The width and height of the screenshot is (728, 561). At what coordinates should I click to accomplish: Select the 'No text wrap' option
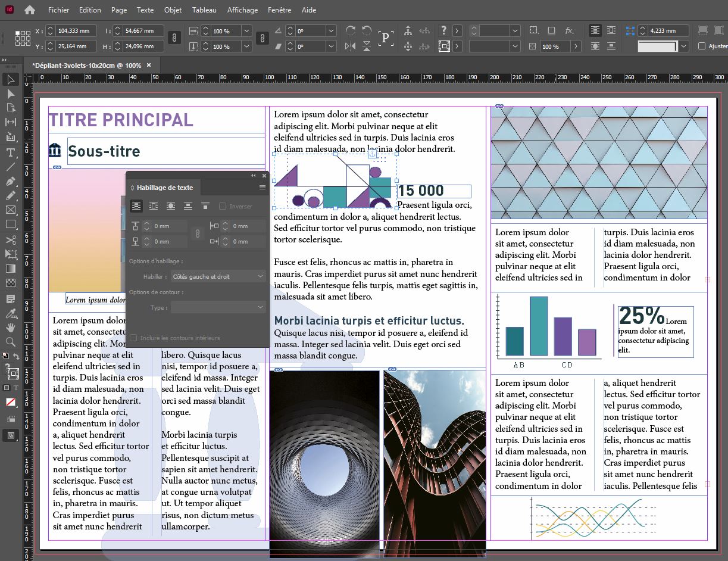136,206
